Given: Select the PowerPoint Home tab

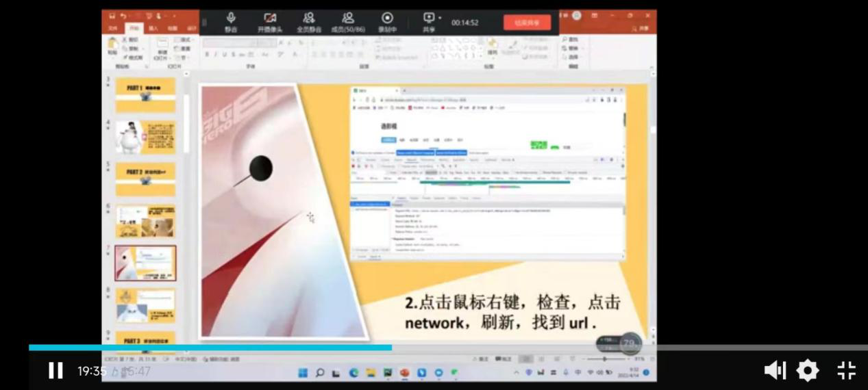Looking at the screenshot, I should click(x=134, y=29).
